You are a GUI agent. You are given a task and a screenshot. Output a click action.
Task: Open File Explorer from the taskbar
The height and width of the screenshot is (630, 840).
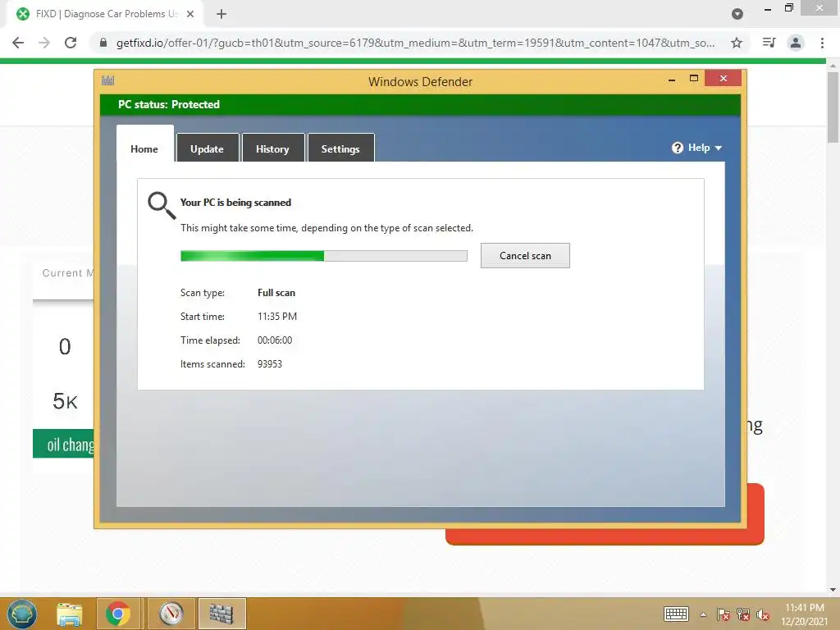(x=70, y=614)
